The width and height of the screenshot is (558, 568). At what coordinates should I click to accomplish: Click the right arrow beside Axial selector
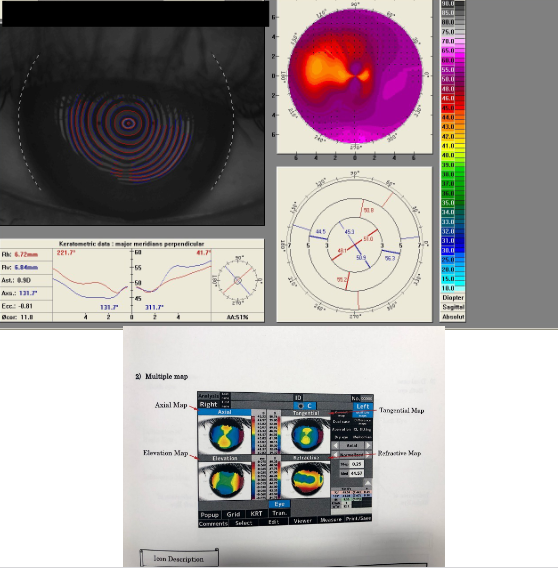[x=368, y=445]
